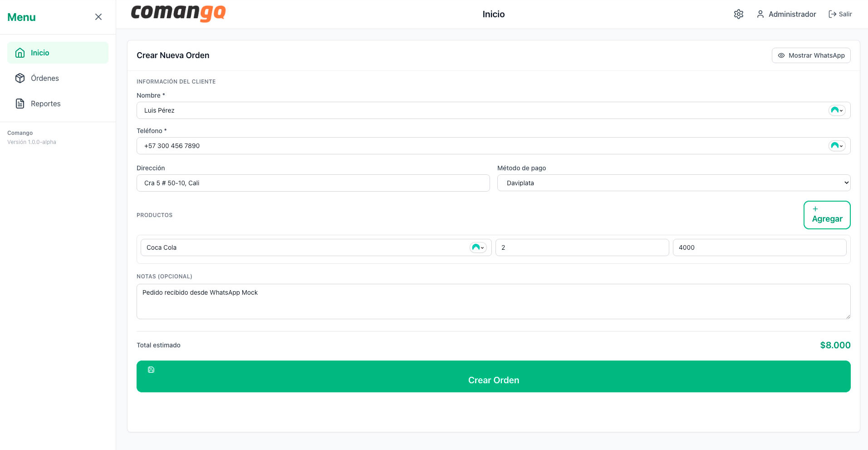The height and width of the screenshot is (450, 868).
Task: Click the Salir logout icon
Action: pos(832,14)
